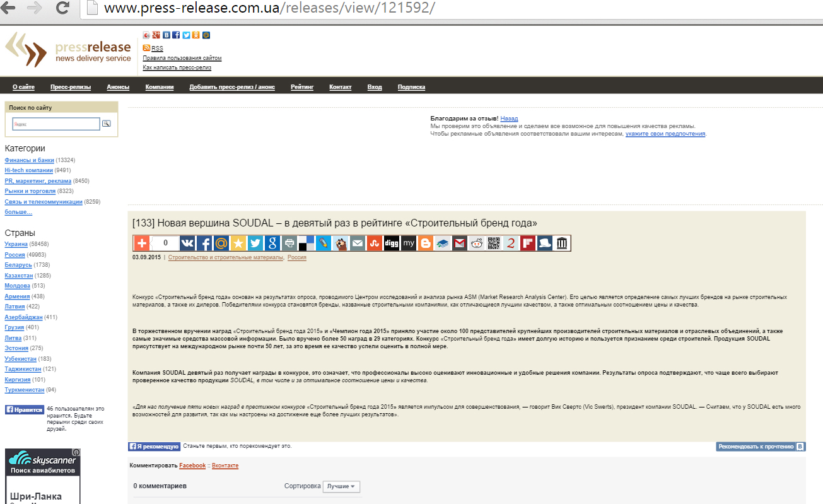Share the article on Reddit

click(x=477, y=243)
